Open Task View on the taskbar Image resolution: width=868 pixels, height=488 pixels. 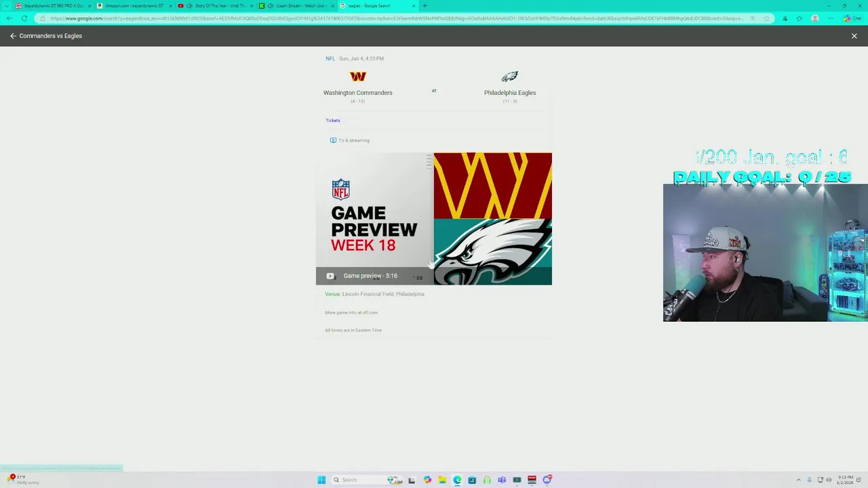tap(412, 480)
